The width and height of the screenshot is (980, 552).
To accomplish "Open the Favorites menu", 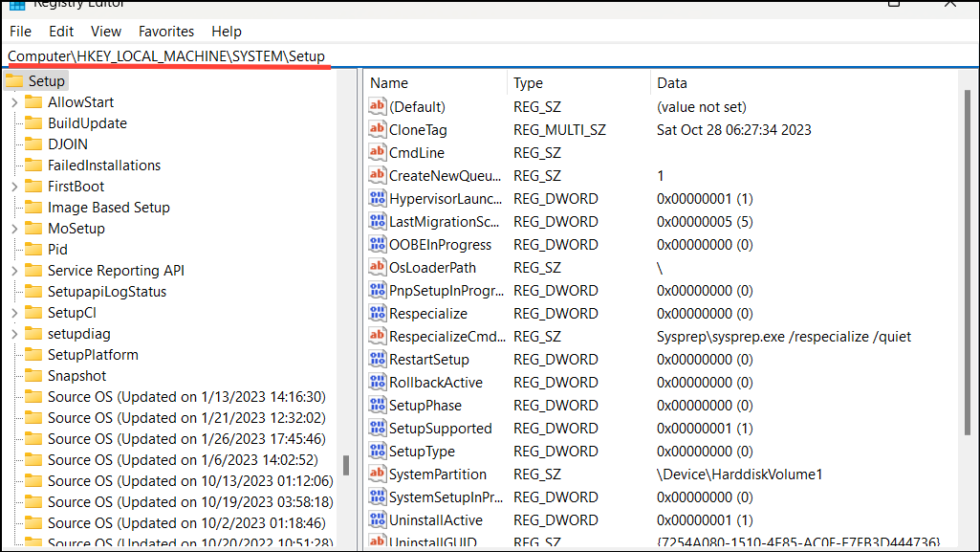I will click(x=166, y=32).
